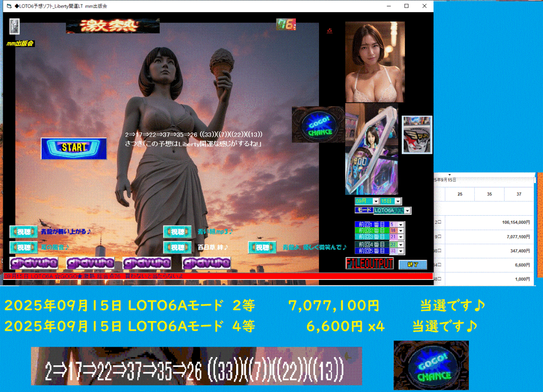Open the 15日 day dropdown
This screenshot has height=392, width=543.
398,201
